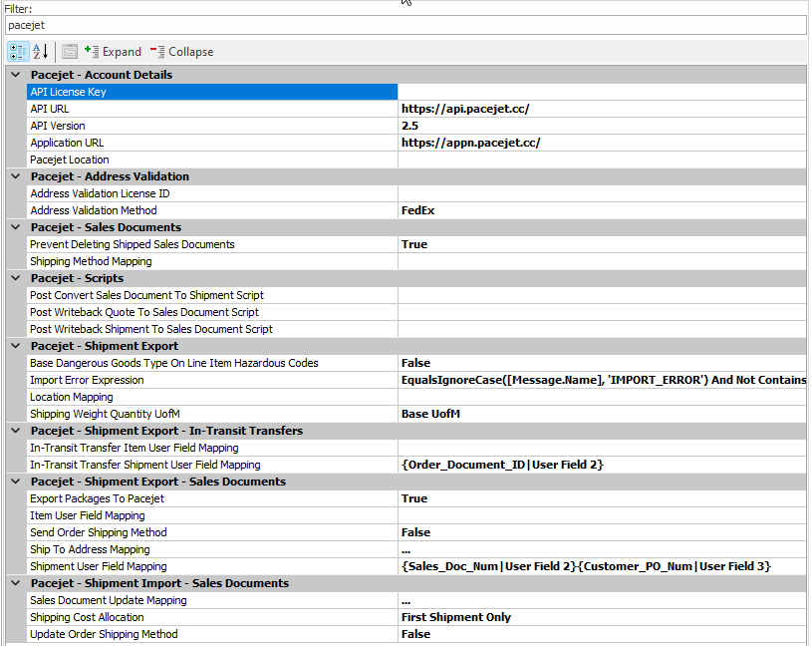Click the Collapse all button
Screen dimensions: 812x646
(181, 51)
